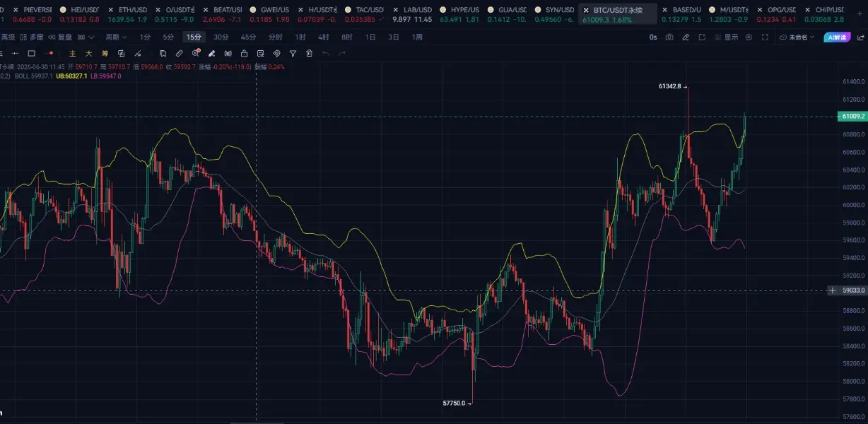This screenshot has height=424, width=868.
Task: Enter fullscreen chart mode
Action: click(765, 37)
